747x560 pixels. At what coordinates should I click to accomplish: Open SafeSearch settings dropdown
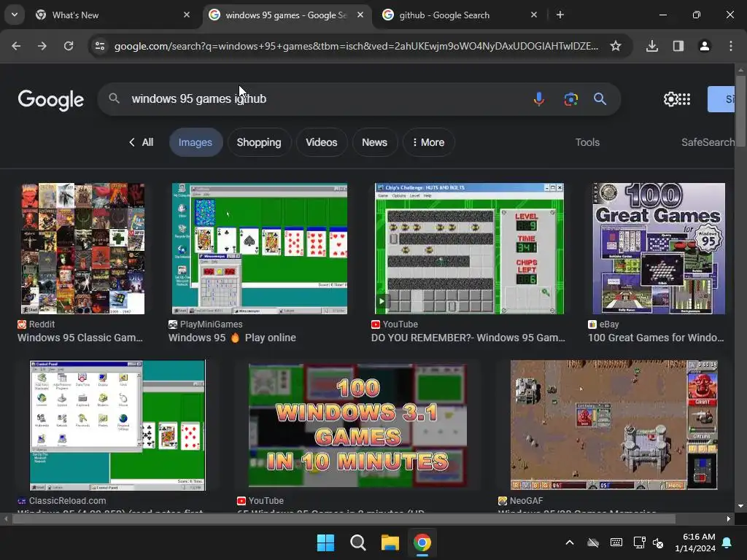pos(708,142)
